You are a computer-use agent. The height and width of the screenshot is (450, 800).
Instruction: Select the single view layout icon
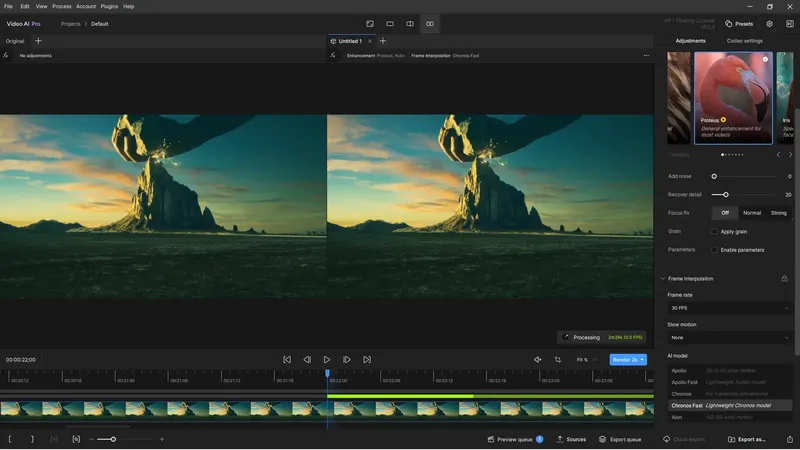(x=390, y=23)
